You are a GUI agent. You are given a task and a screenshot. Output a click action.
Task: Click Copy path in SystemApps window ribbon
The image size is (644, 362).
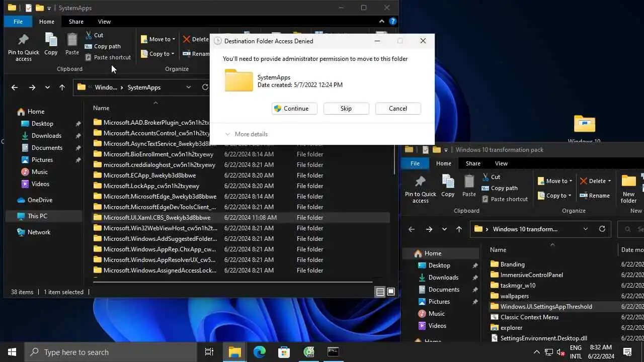(103, 46)
